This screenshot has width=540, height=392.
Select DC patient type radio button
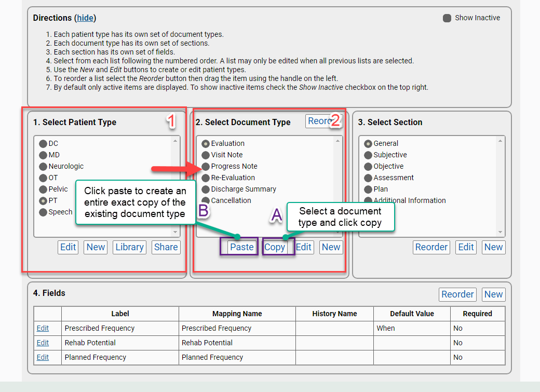43,144
